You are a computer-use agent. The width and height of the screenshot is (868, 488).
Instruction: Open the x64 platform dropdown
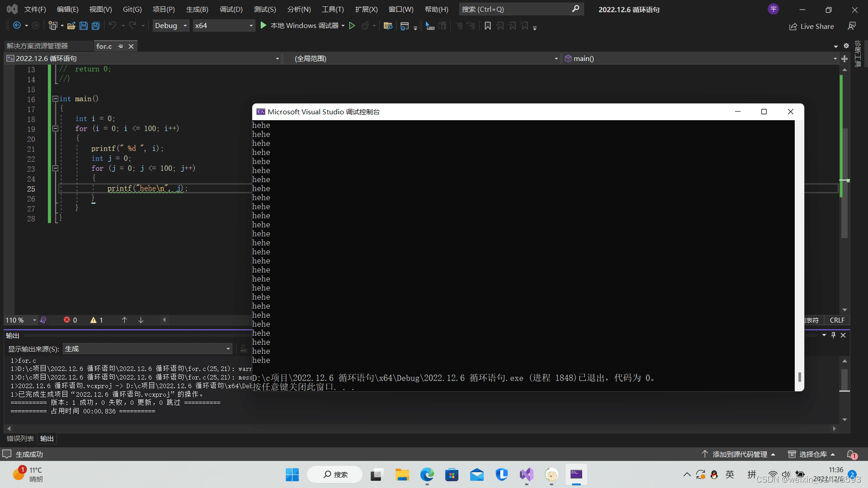pyautogui.click(x=224, y=26)
